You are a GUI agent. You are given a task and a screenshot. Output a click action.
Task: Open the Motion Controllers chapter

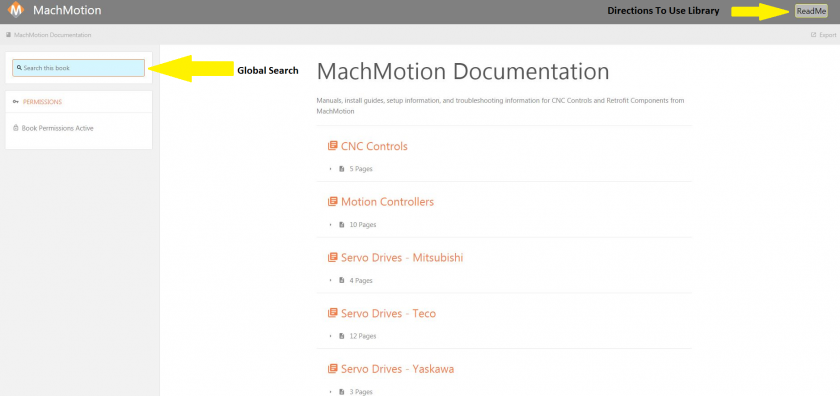[x=387, y=202]
